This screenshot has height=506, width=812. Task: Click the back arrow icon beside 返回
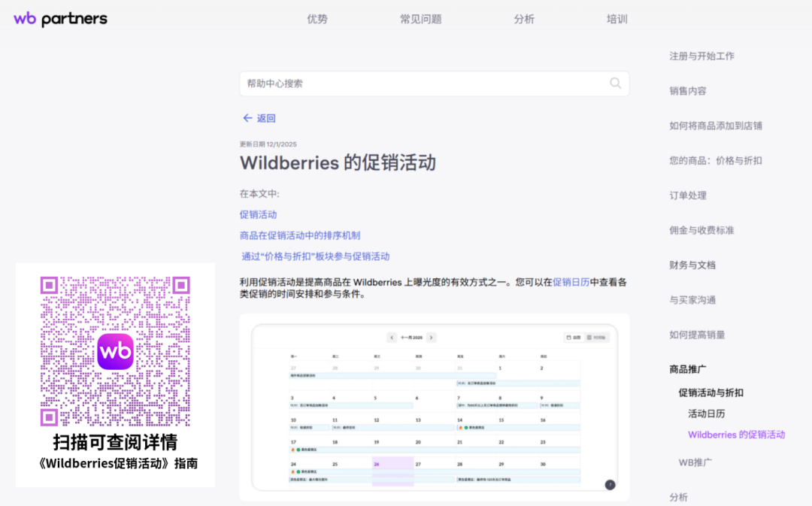[x=247, y=118]
